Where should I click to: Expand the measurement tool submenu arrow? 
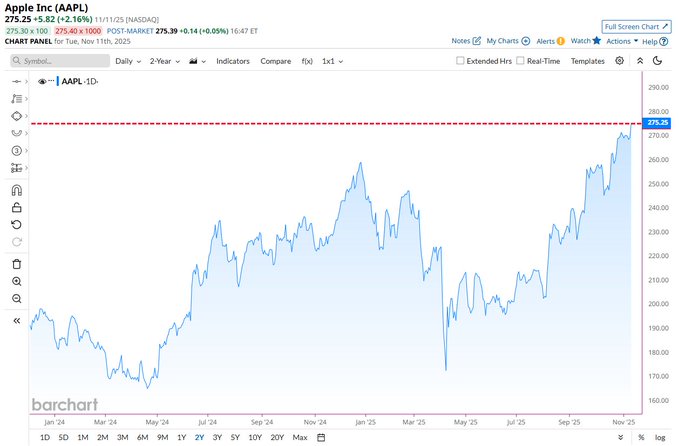pos(26,168)
